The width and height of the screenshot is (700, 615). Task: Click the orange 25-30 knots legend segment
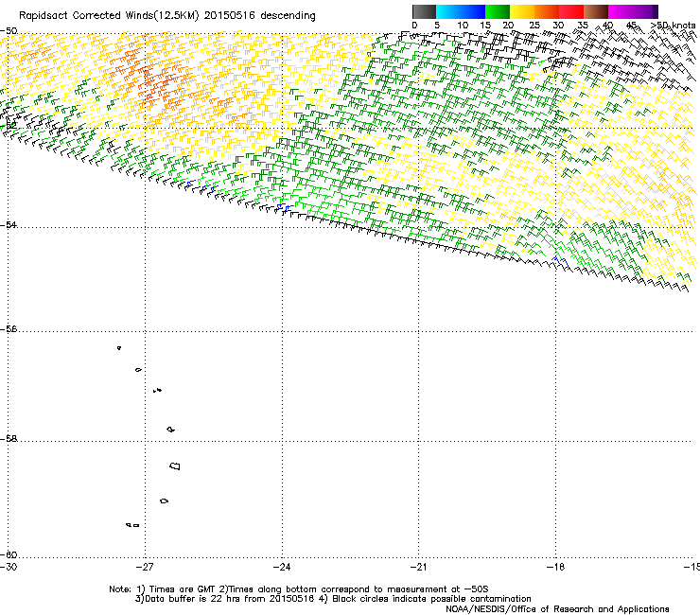pyautogui.click(x=547, y=11)
